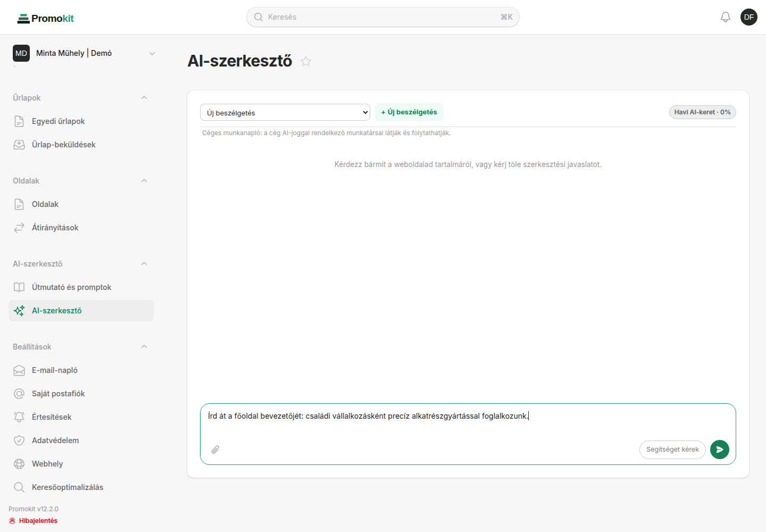
Task: Click the E-mail-napló envelope icon
Action: click(19, 370)
